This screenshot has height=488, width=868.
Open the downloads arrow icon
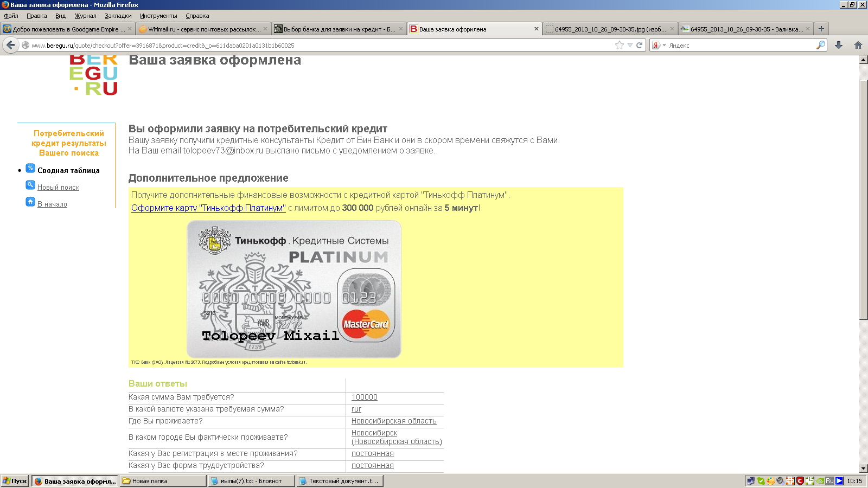click(x=839, y=46)
